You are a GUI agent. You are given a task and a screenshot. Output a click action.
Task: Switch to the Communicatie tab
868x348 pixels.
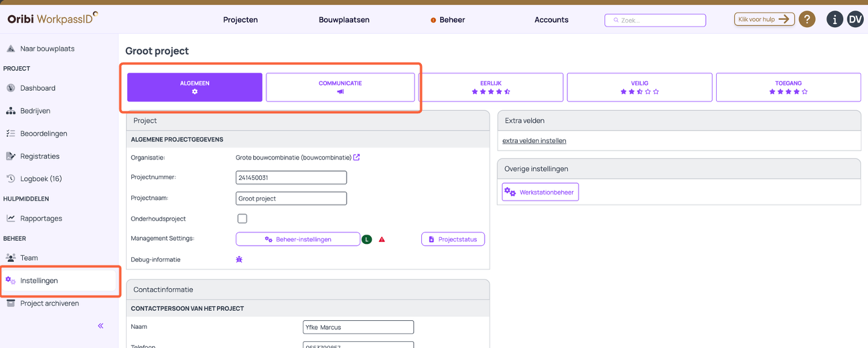pos(341,87)
